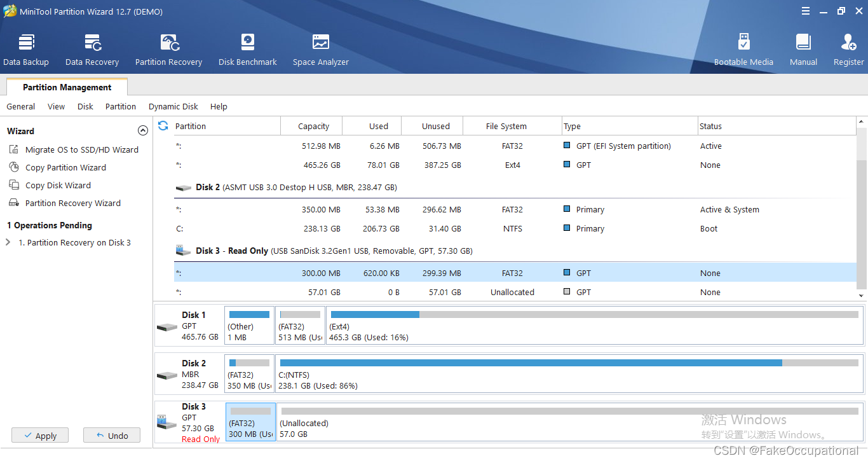Select Disk 2 in the disk map
Viewport: 868px width, 463px height.
pyautogui.click(x=189, y=374)
